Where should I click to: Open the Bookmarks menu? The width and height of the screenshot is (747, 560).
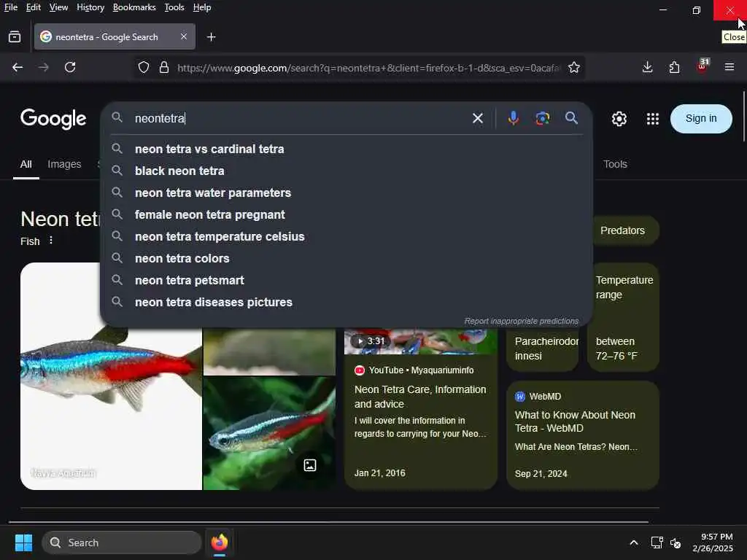[x=134, y=7]
